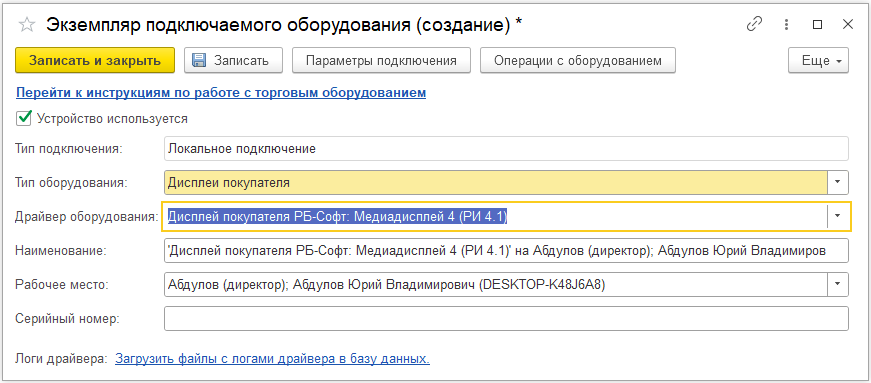Open Рабочее место dropdown arrow

pos(838,285)
